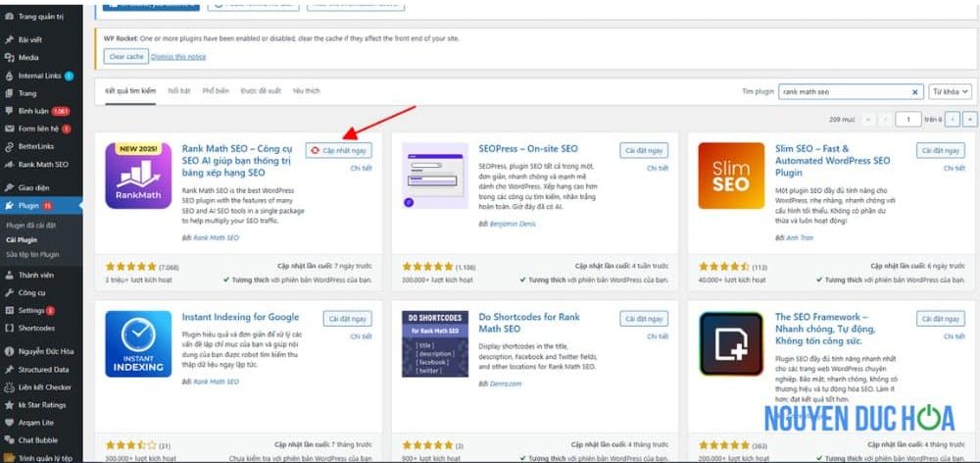
Task: Click the Plugin plug icon in sidebar
Action: pyautogui.click(x=9, y=205)
